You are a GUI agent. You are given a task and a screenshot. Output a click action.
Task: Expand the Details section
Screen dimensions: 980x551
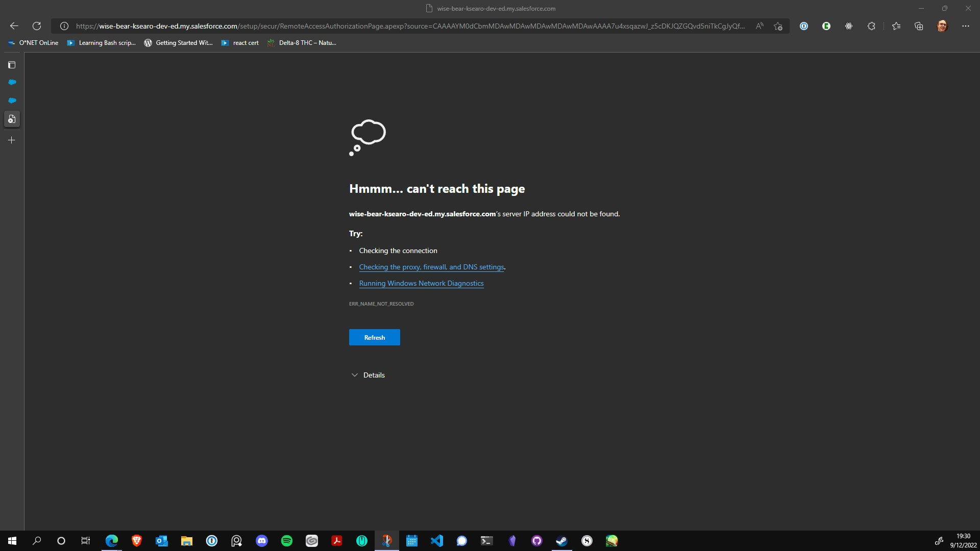368,375
